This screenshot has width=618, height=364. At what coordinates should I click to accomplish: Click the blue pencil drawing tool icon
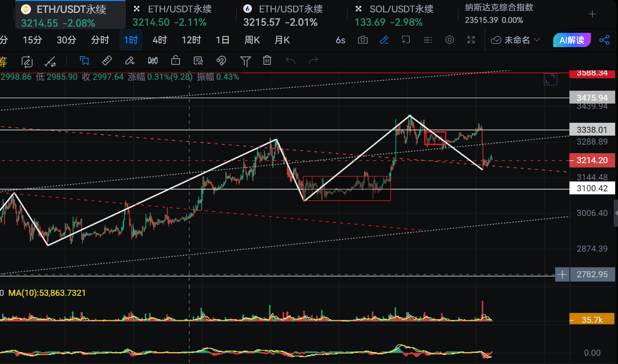coord(384,40)
